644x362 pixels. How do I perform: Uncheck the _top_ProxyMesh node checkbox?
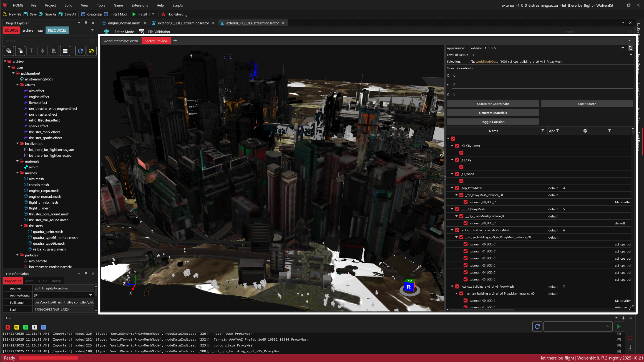[457, 188]
